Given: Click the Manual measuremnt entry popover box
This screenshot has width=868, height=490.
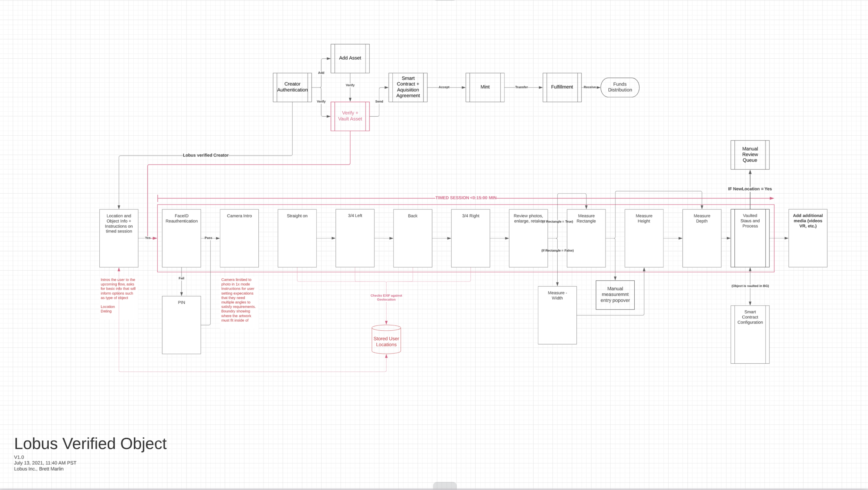Looking at the screenshot, I should pyautogui.click(x=615, y=295).
